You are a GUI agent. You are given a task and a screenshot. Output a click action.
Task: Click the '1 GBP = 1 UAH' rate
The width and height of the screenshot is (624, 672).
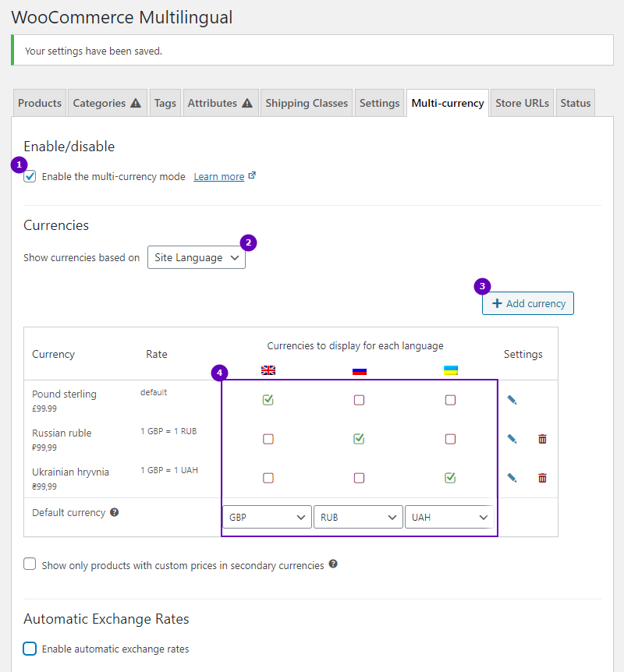point(169,470)
